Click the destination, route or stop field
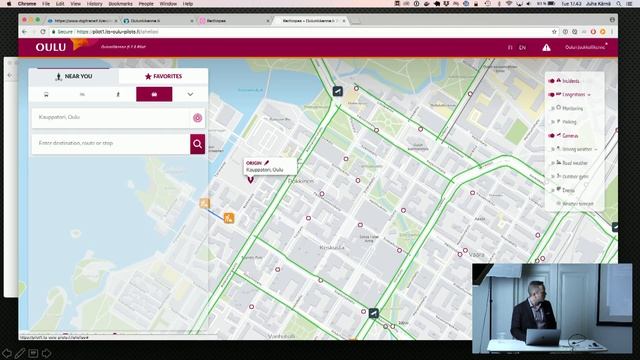The width and height of the screenshot is (640, 360). coord(110,143)
